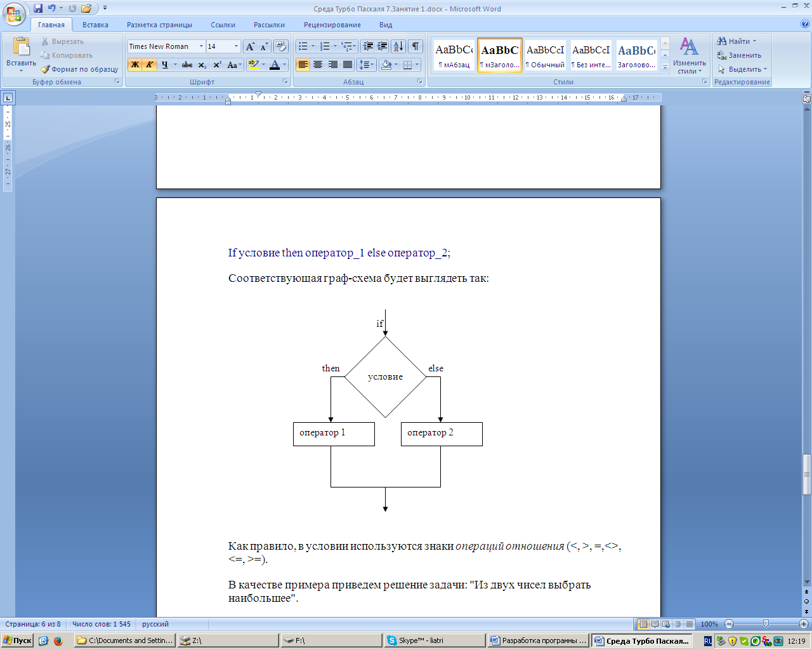Paste from clipboard with Вставить icon
The image size is (812, 650).
pos(21,52)
